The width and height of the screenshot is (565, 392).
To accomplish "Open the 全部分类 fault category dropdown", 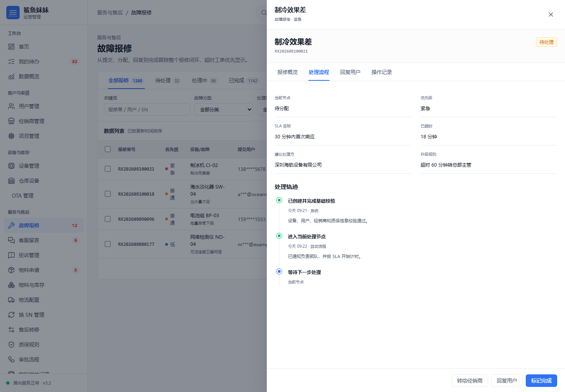I will click(224, 109).
